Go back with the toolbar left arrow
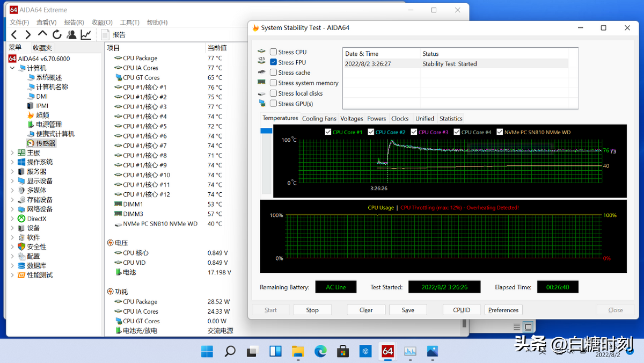Image resolution: width=644 pixels, height=363 pixels. [x=14, y=35]
